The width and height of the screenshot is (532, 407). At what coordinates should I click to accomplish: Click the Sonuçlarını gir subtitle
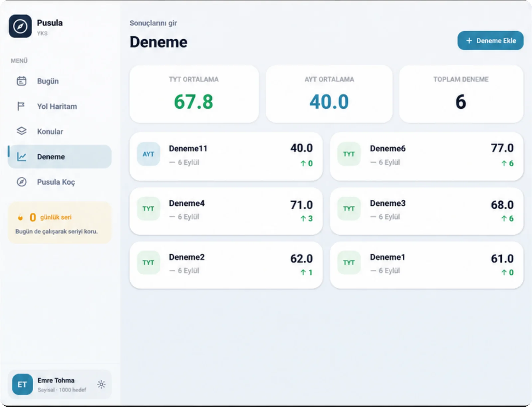click(153, 23)
